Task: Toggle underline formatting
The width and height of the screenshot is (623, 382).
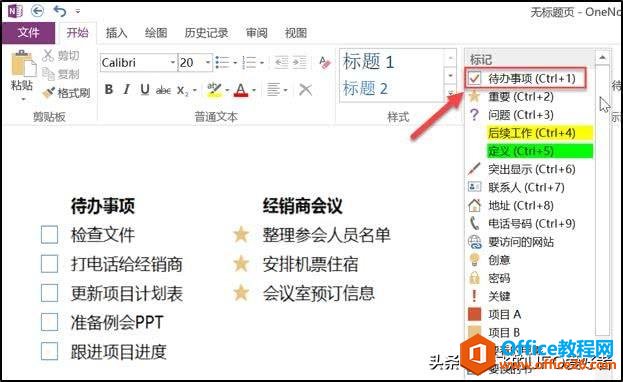Action: click(145, 90)
